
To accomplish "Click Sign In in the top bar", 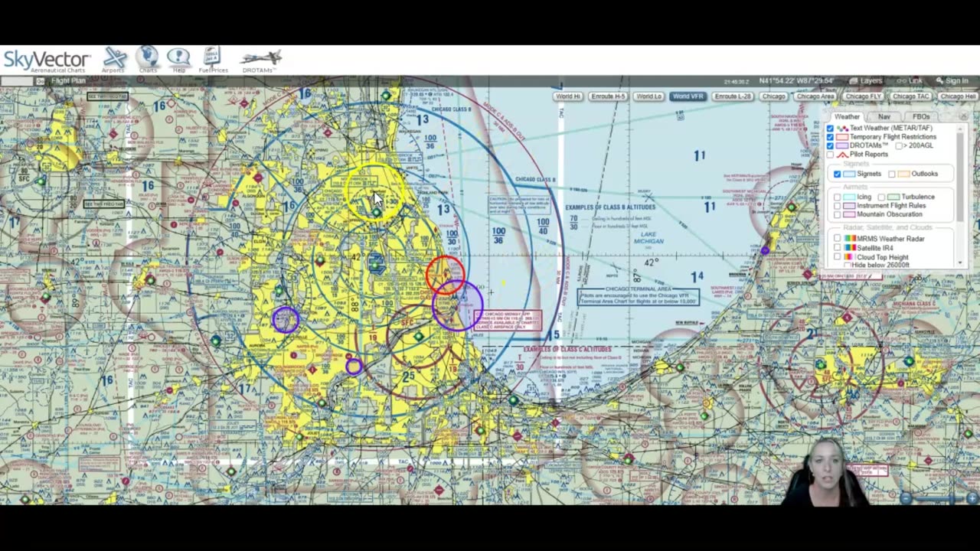I will [x=952, y=81].
